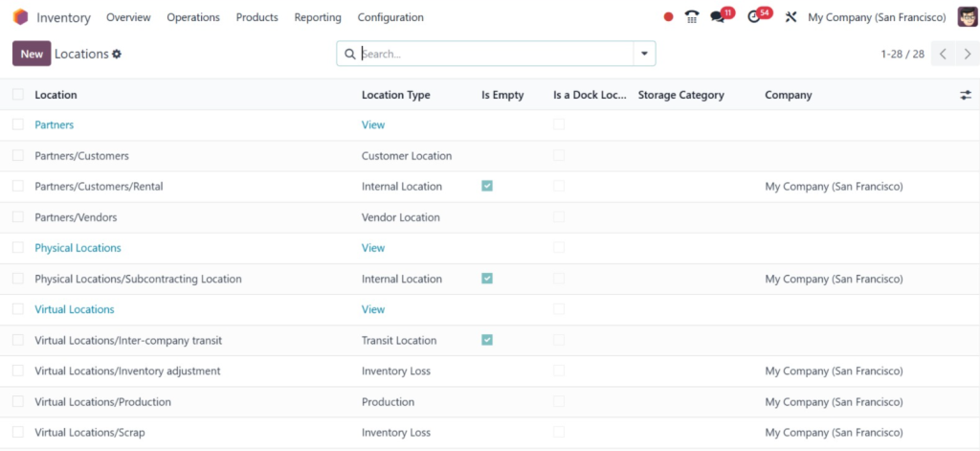Click the pager 1-28 / 28 counter
The height and width of the screenshot is (451, 980).
coord(902,54)
